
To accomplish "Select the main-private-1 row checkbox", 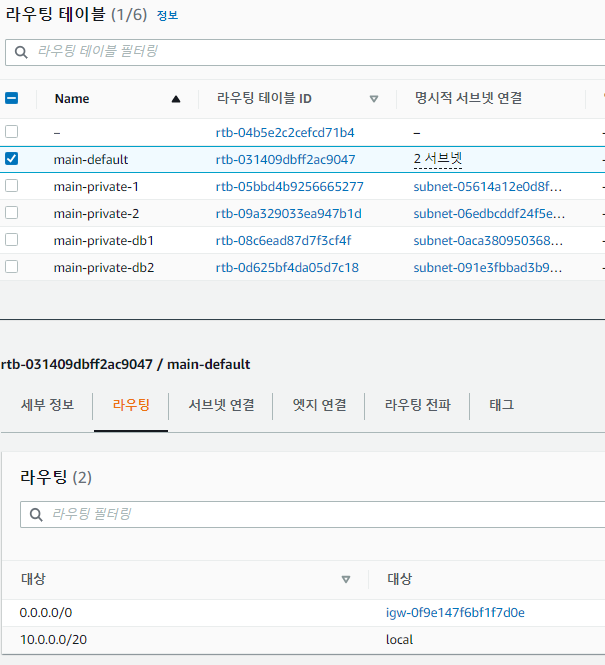I will pyautogui.click(x=11, y=185).
